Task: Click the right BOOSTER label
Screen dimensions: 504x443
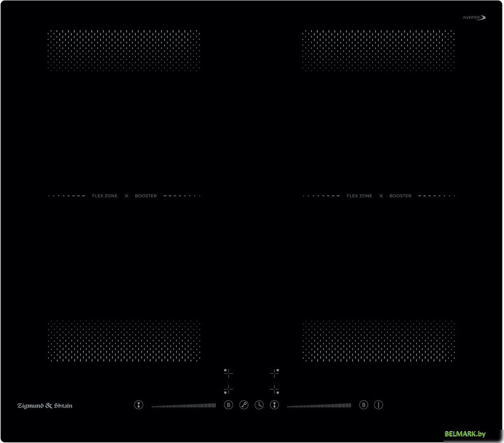Action: pos(400,196)
